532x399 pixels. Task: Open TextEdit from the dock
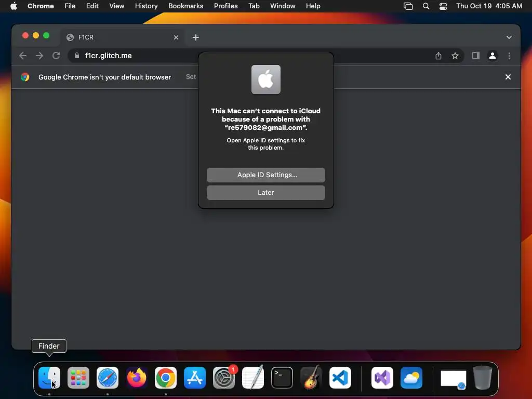(x=253, y=377)
